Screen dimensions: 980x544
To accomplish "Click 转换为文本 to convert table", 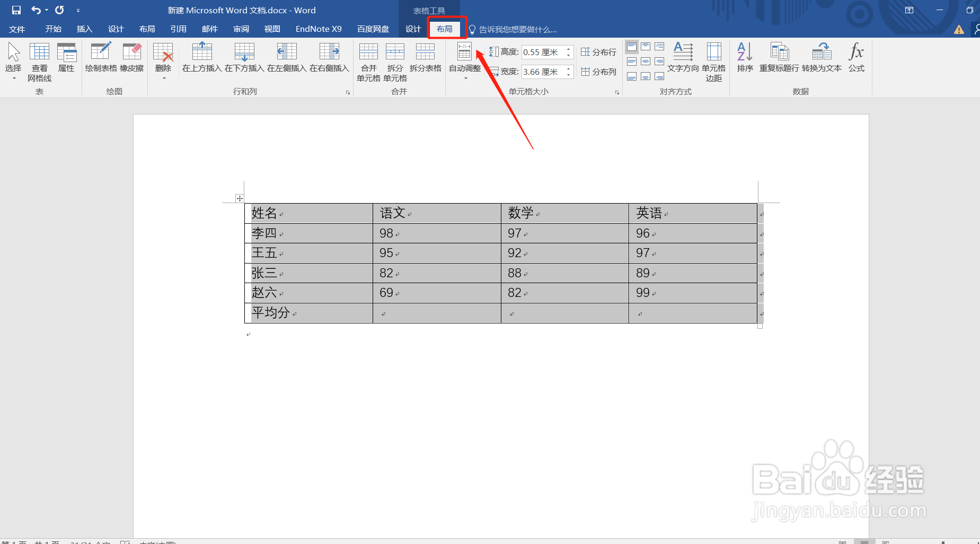I will [x=821, y=58].
